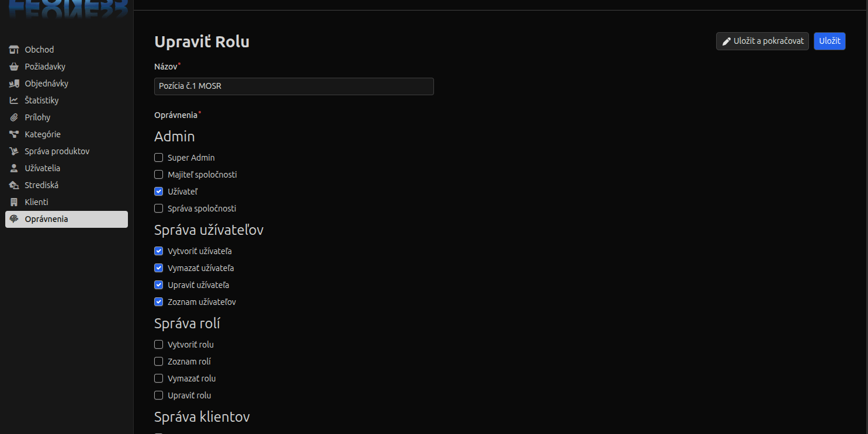Enable the Upraviť rolu checkbox

158,395
